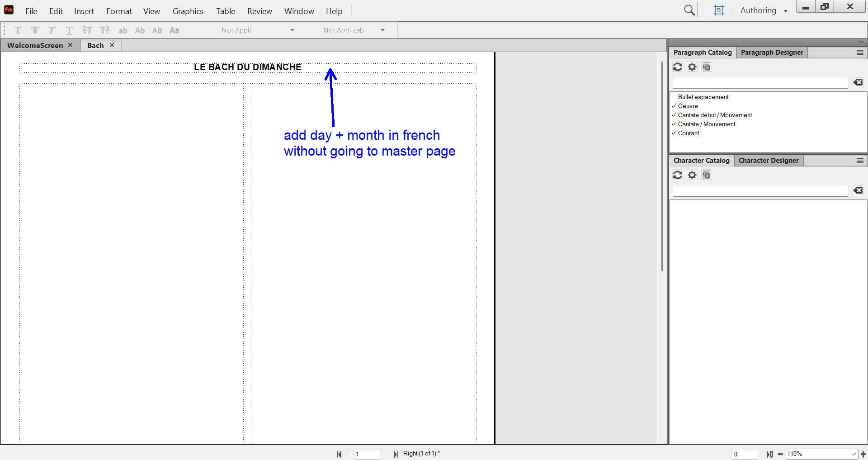Collapse the right panel dock

[x=860, y=42]
